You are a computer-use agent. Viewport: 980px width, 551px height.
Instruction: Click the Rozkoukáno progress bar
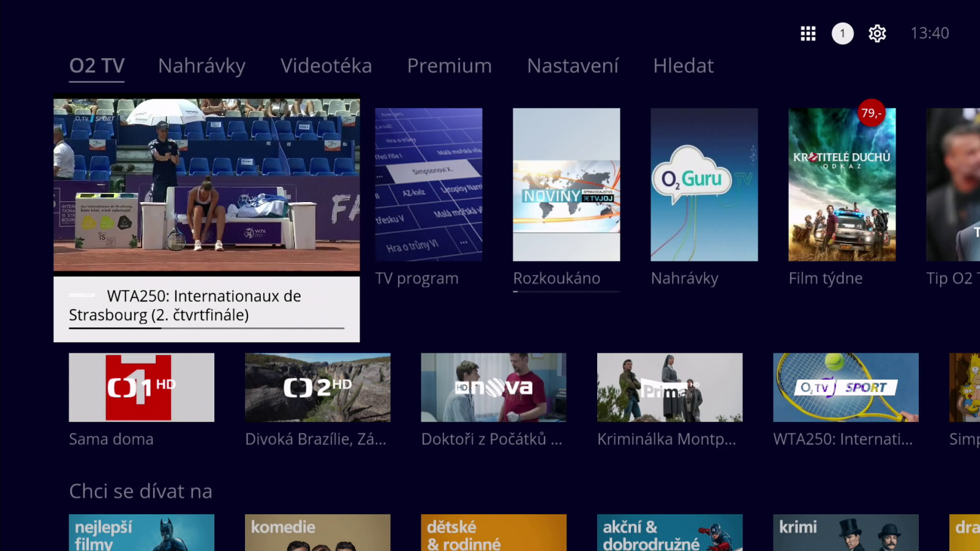click(567, 291)
